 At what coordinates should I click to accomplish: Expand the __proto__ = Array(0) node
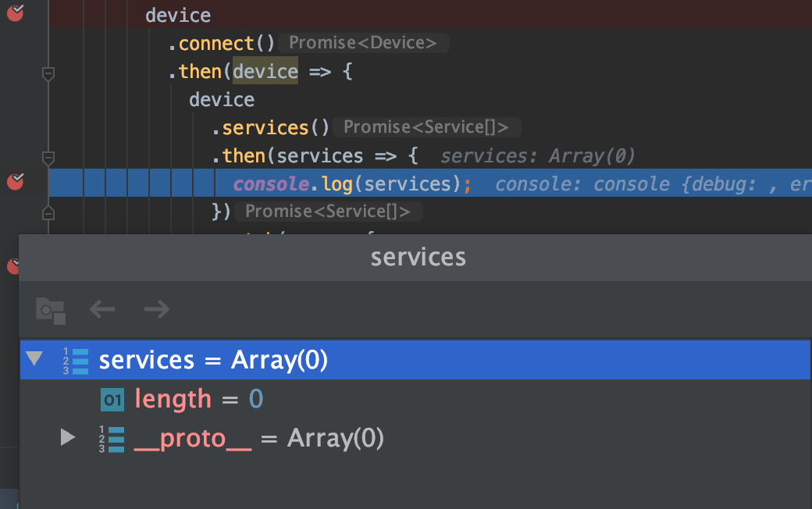[67, 437]
